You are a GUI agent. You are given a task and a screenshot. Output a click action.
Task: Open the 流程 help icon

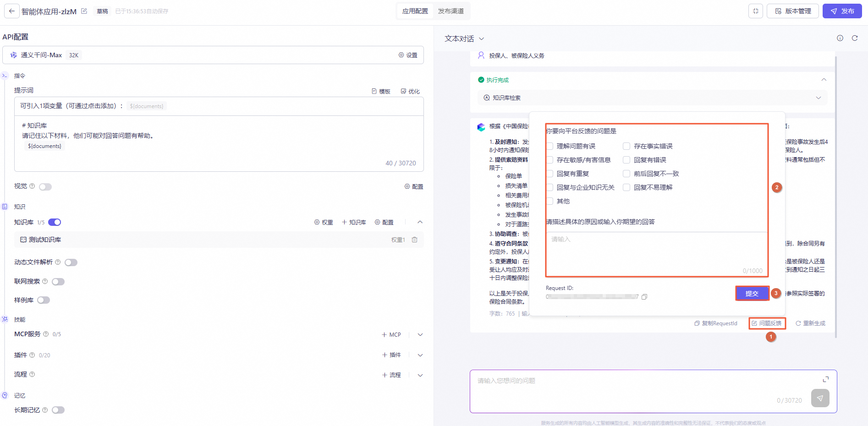[x=32, y=374]
